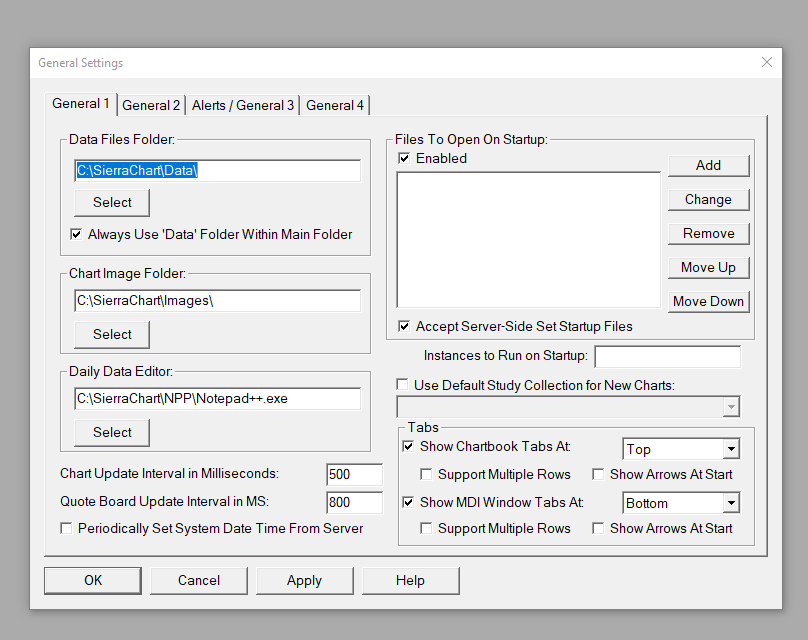Click the Instances to Run on Startup field
This screenshot has width=808, height=640.
coord(667,356)
